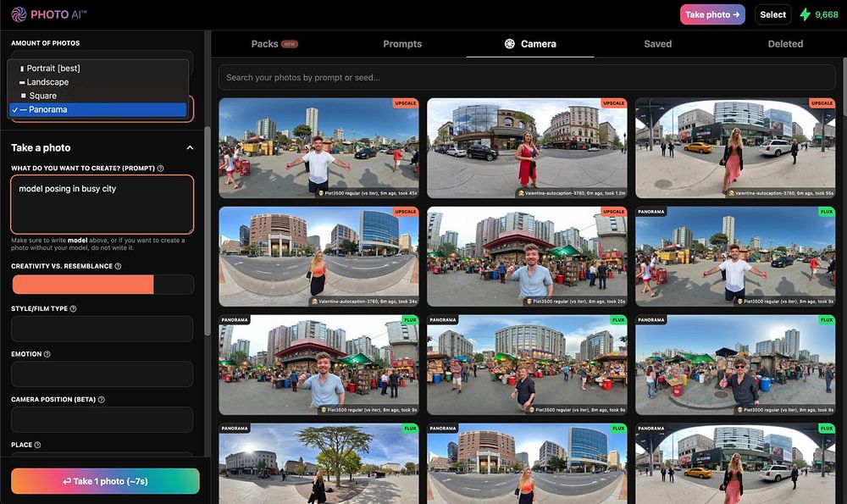Open upscaled photo of woman in black skirt
This screenshot has height=504, width=847.
(x=318, y=257)
